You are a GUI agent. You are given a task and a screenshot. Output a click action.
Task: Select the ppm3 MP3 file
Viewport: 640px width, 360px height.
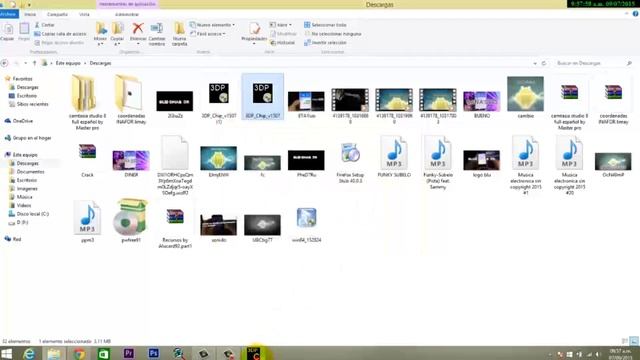coord(87,221)
